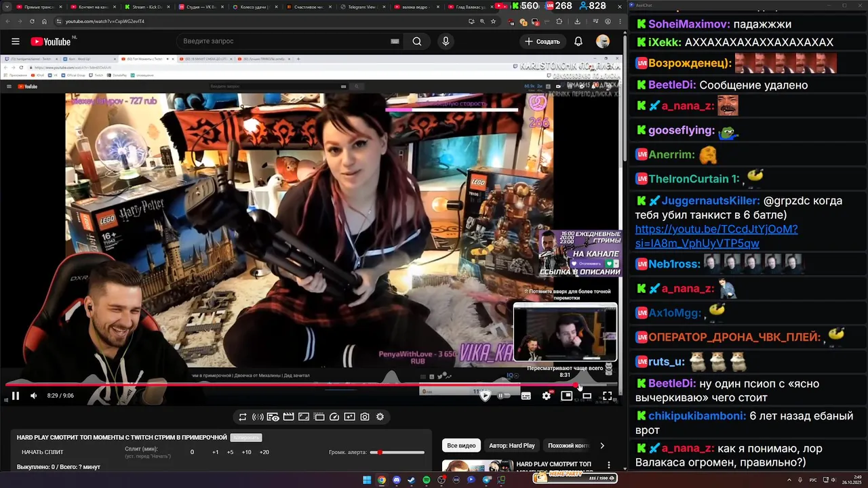Add +5 minutes to the split
This screenshot has height=488, width=868.
231,452
